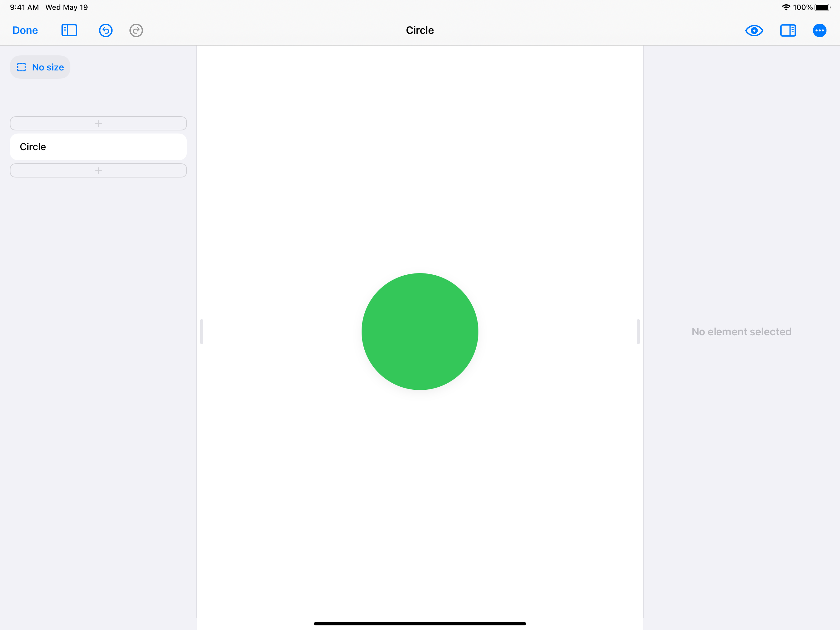Click the battery status icon
Viewport: 840px width, 630px height.
[x=822, y=7]
